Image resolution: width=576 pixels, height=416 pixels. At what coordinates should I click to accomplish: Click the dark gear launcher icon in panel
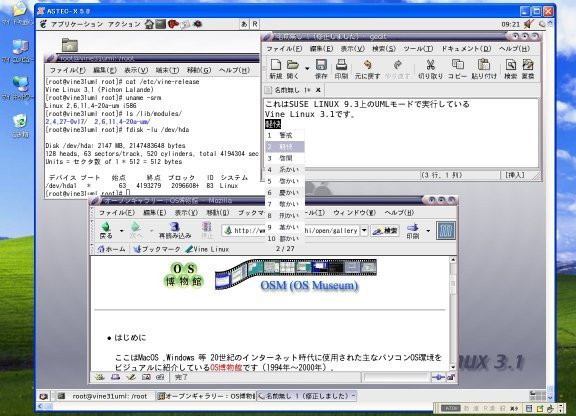[198, 24]
